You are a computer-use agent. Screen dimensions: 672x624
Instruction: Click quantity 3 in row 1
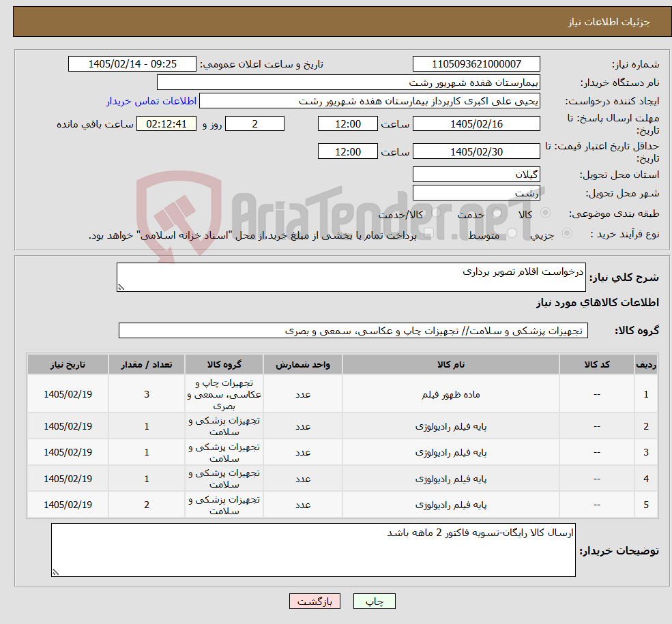(x=147, y=394)
